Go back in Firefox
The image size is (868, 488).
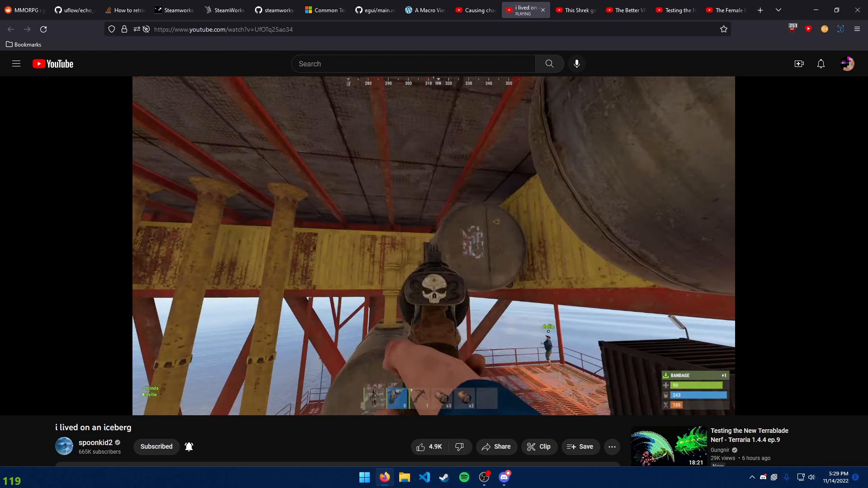[11, 29]
